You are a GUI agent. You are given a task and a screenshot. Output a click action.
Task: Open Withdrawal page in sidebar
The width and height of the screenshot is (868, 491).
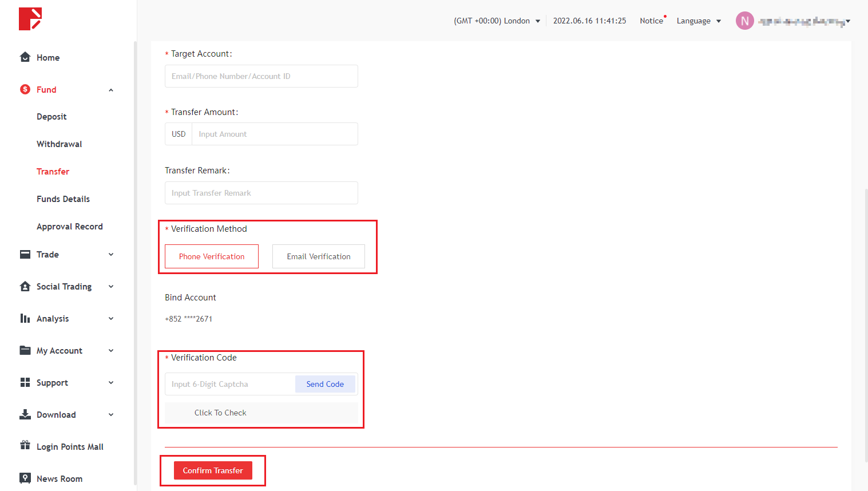coord(60,144)
